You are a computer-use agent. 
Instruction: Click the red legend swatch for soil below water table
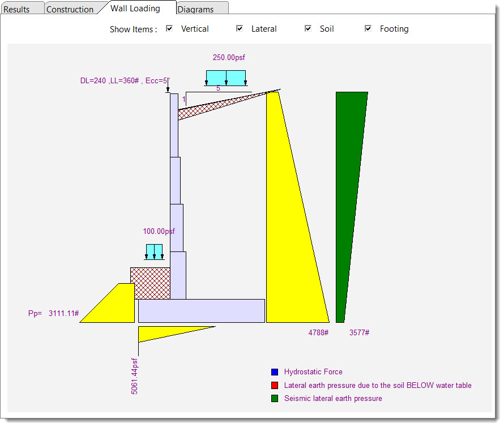(x=275, y=385)
